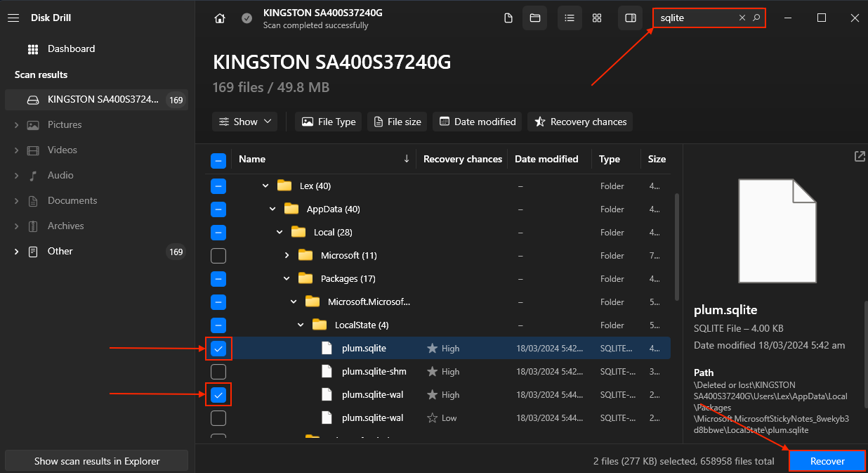Screen dimensions: 868x473
Task: Filter by File size
Action: tap(397, 122)
